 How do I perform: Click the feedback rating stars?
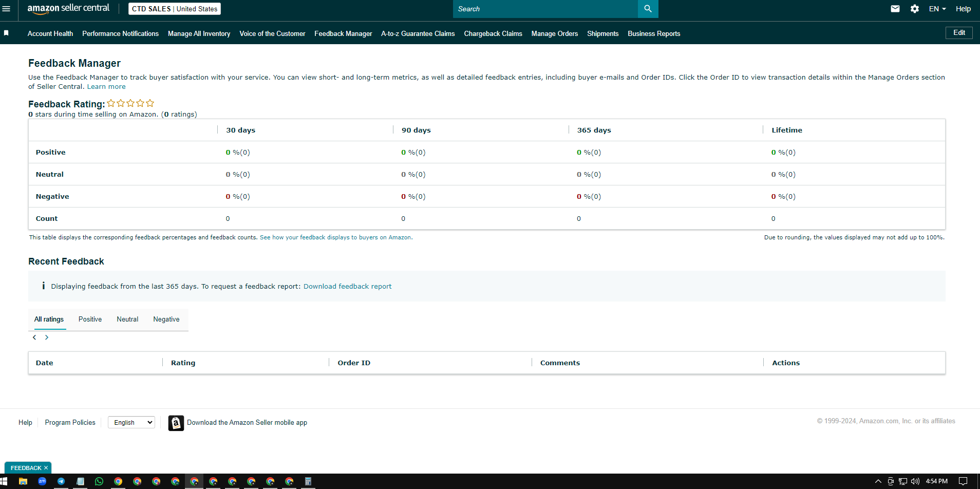click(x=130, y=103)
